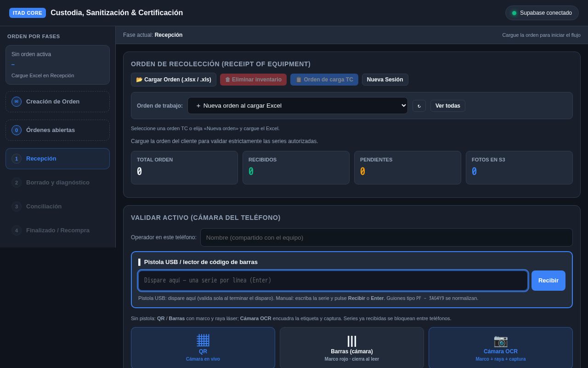
Task: Click the 'Cámara en vivo' caption
Action: (x=203, y=359)
